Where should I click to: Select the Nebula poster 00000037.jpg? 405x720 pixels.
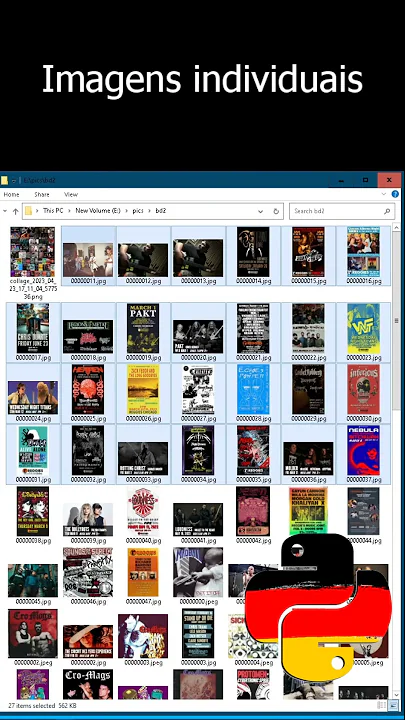(363, 450)
